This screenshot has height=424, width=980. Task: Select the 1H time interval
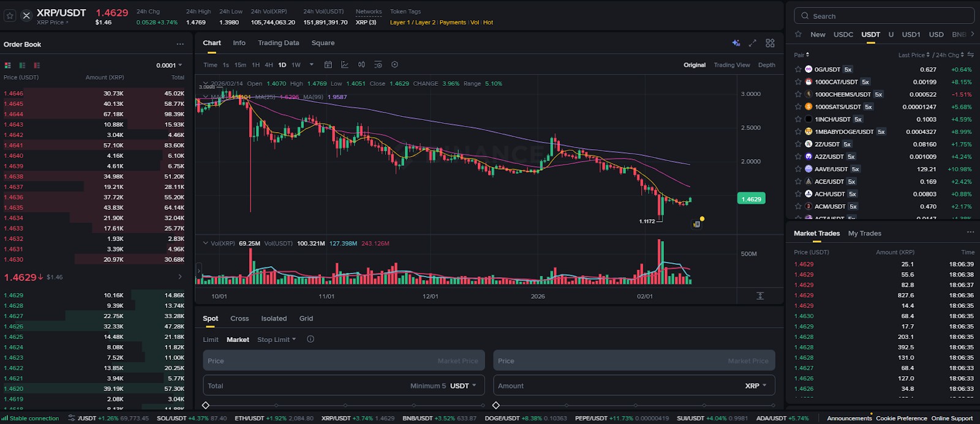[x=255, y=65]
